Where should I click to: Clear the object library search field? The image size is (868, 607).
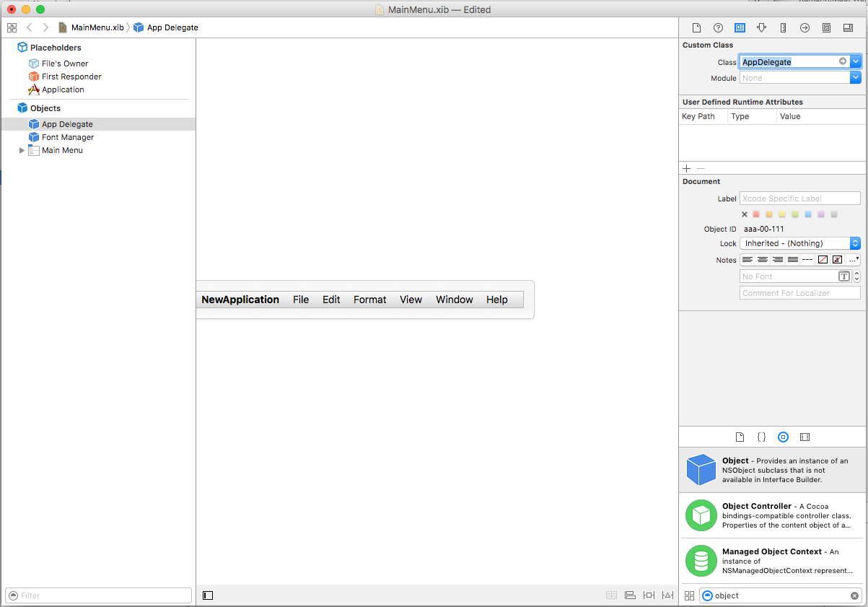854,595
